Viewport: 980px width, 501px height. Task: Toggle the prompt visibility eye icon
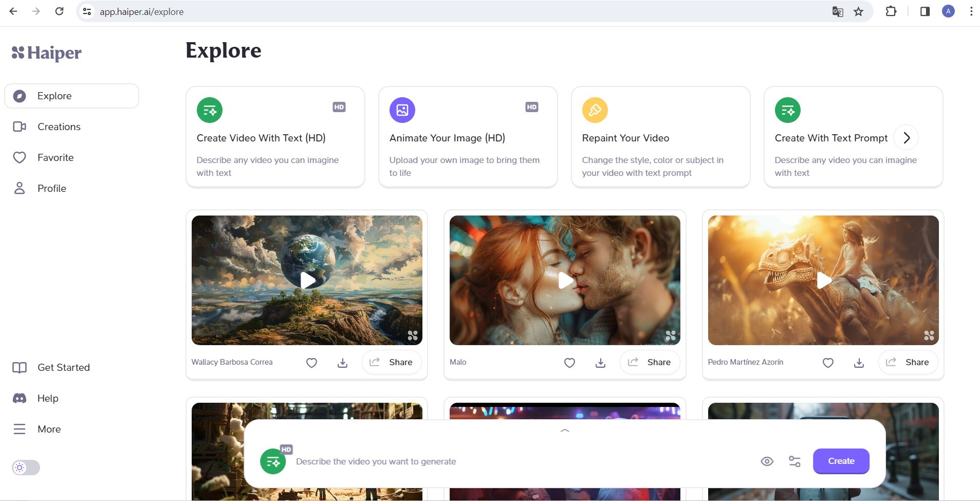(x=767, y=461)
